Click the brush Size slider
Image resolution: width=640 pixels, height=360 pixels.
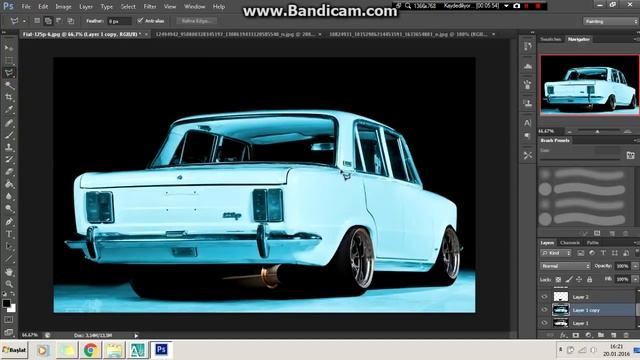(580, 158)
